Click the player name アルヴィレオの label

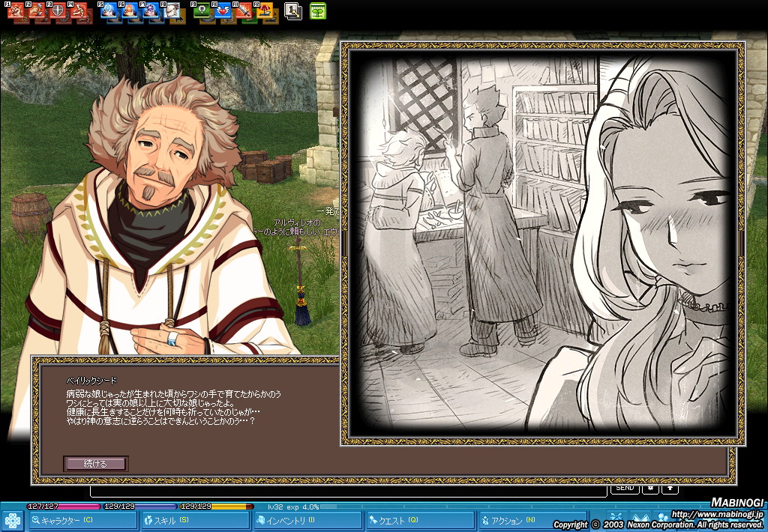click(297, 223)
